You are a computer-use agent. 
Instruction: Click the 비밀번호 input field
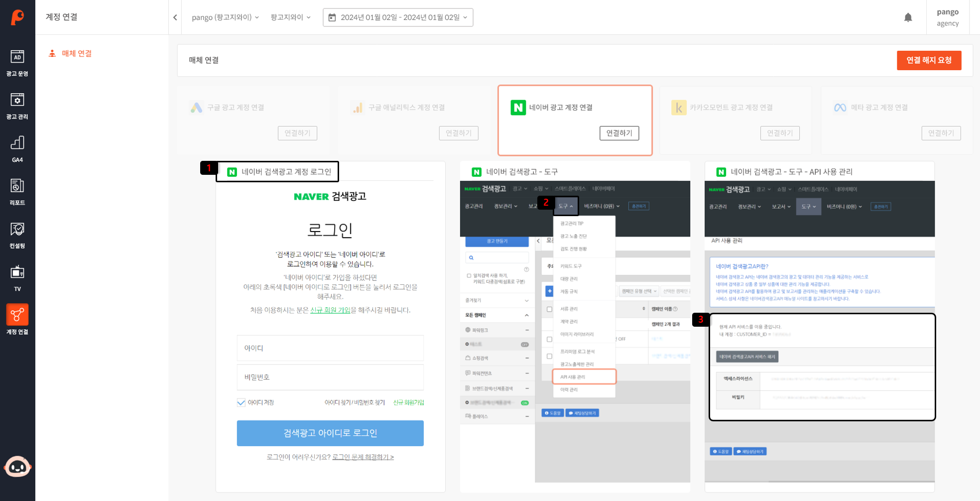pos(330,377)
